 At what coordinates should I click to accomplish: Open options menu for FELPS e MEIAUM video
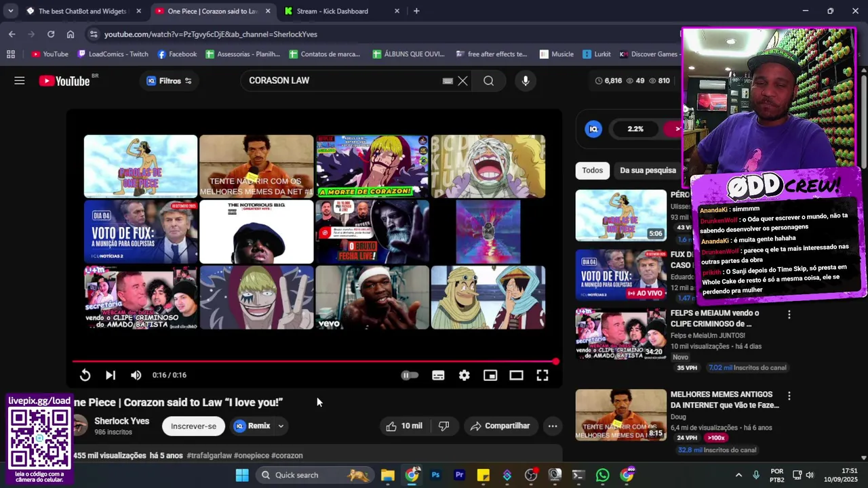[789, 314]
